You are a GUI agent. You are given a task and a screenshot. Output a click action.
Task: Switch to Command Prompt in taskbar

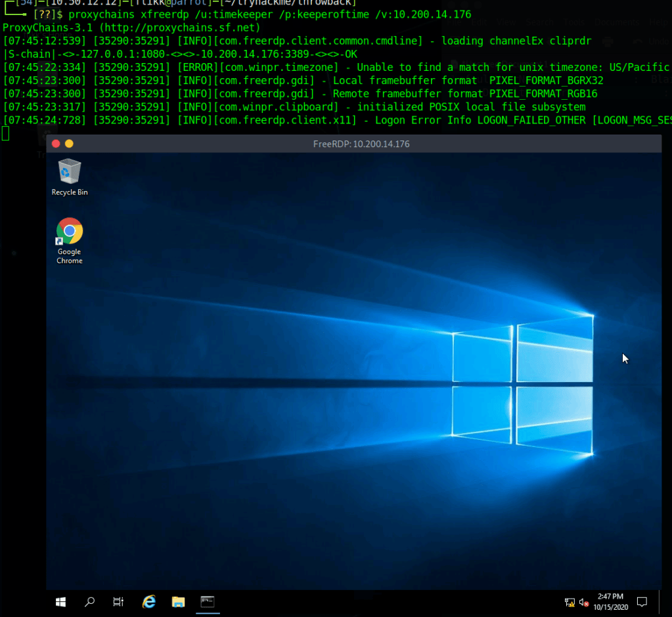[x=208, y=601]
